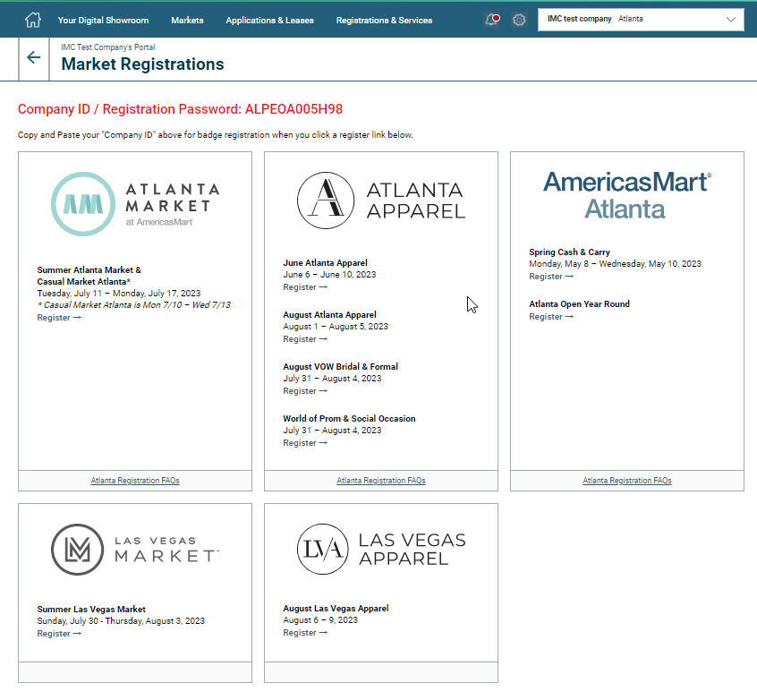Register for Summer Atlanta Market

59,318
